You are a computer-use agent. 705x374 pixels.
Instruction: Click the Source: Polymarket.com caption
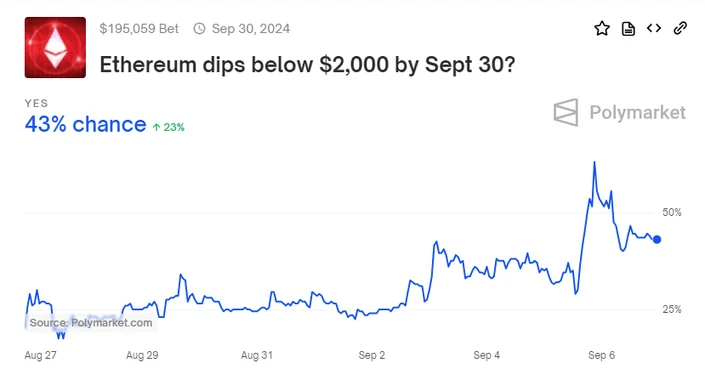coord(91,323)
